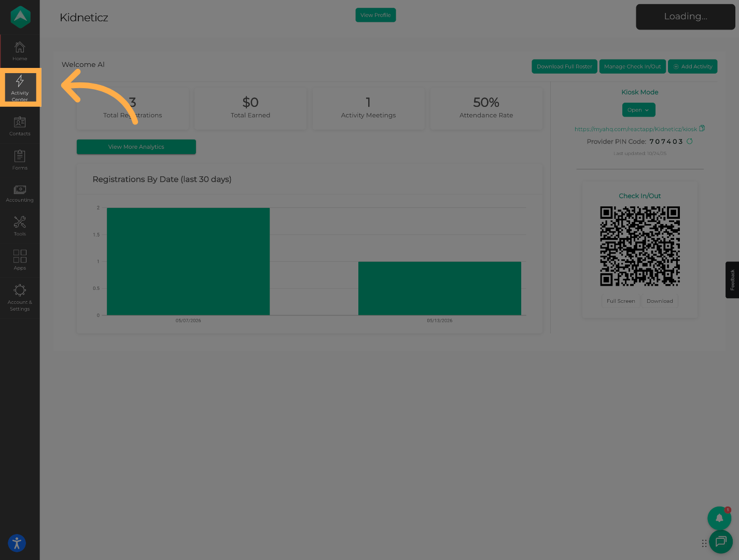Screen dimensions: 739x560
Task: Open the Feedback side tab
Action: (732, 280)
